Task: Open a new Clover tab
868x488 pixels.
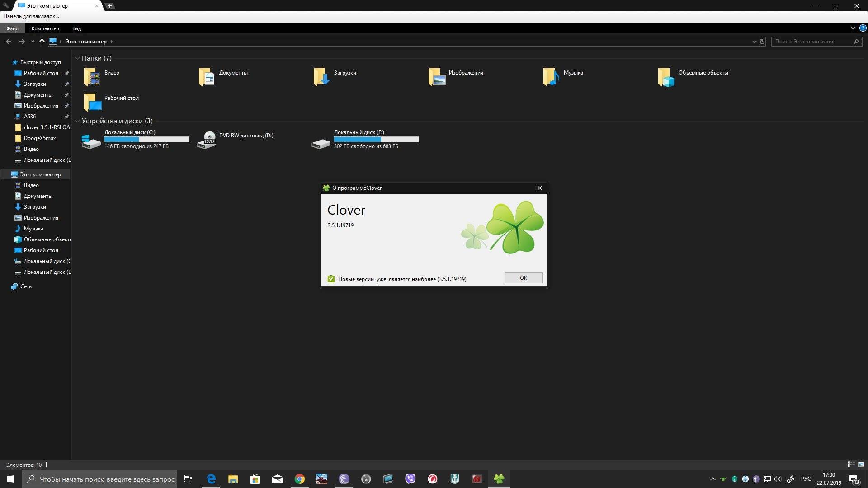Action: [x=109, y=6]
